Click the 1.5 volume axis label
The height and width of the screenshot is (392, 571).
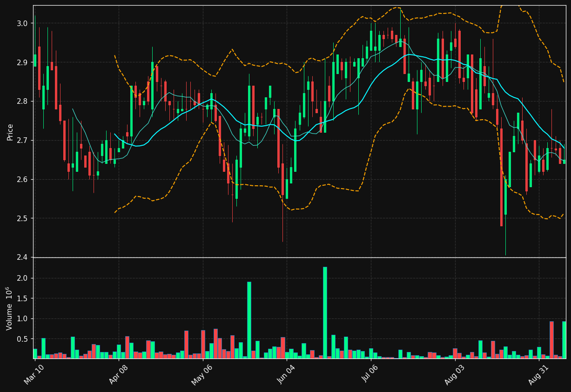pyautogui.click(x=23, y=298)
